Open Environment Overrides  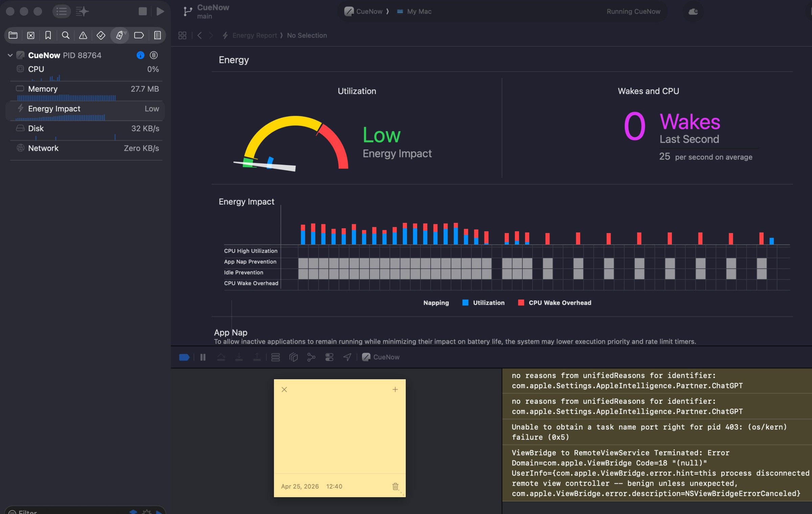pyautogui.click(x=329, y=357)
